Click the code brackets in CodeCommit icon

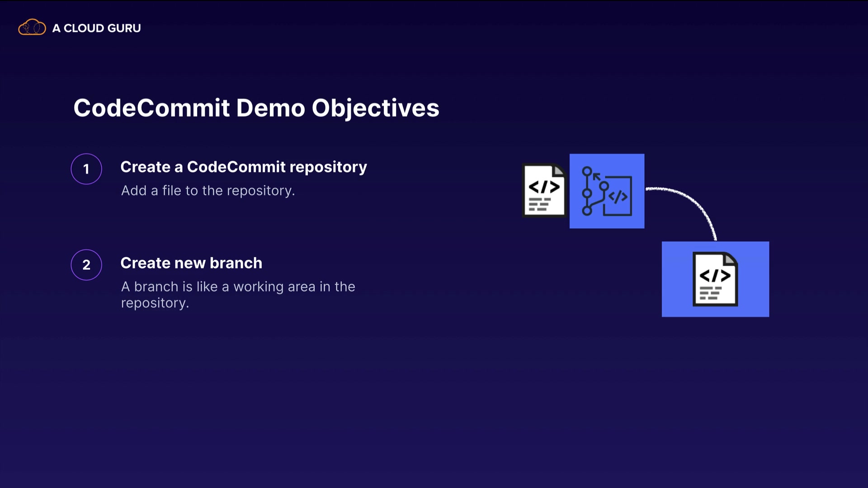(618, 197)
